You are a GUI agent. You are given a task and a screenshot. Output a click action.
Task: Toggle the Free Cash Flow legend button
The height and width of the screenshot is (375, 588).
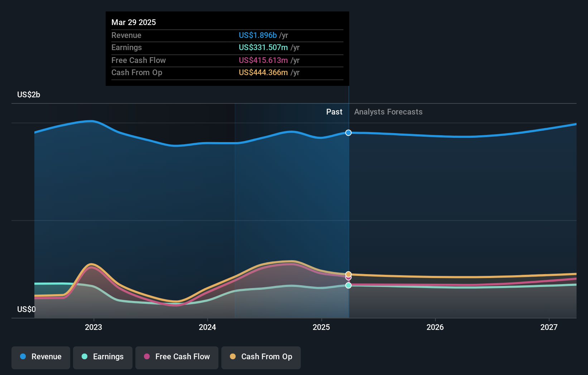point(177,357)
